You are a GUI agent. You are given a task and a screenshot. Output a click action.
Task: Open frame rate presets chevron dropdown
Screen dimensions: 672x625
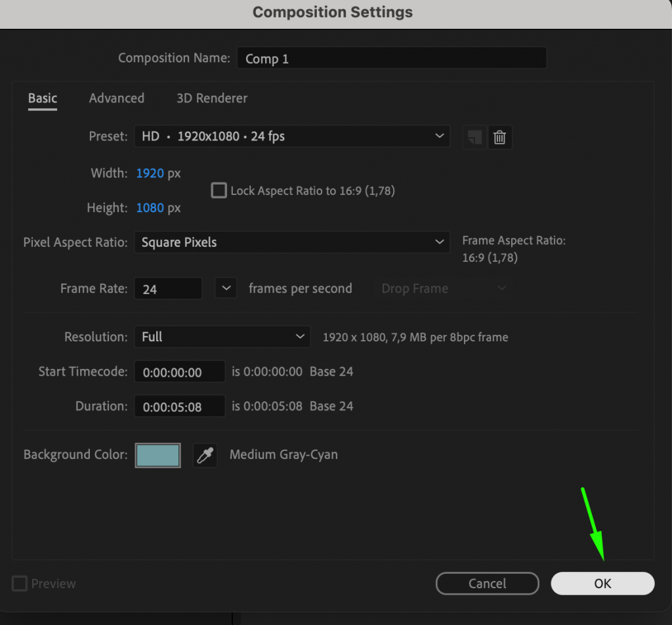tap(226, 288)
